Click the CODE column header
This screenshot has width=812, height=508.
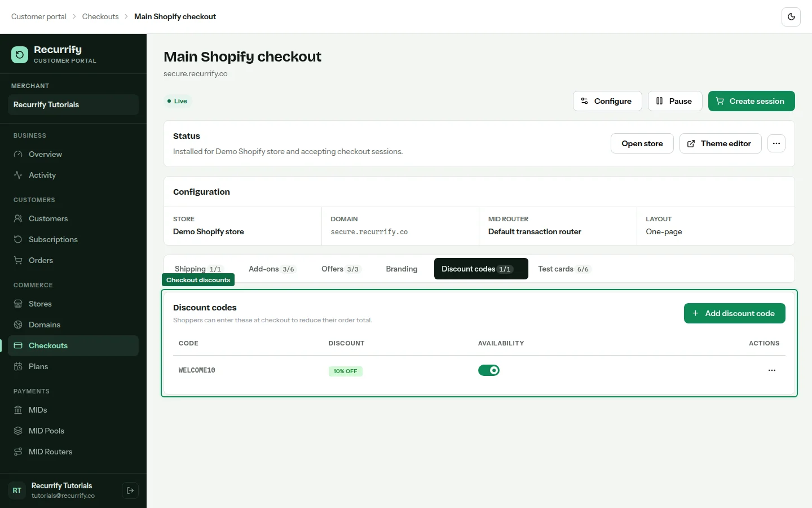coord(188,343)
